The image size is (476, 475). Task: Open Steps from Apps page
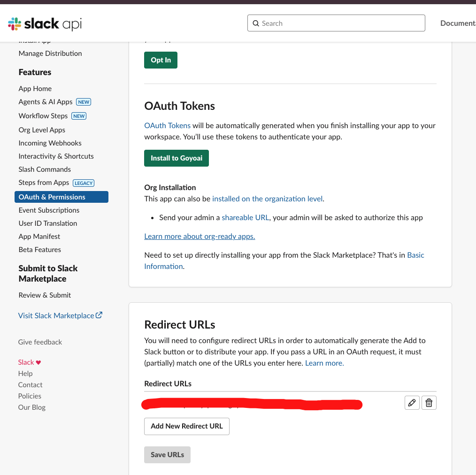pyautogui.click(x=44, y=183)
